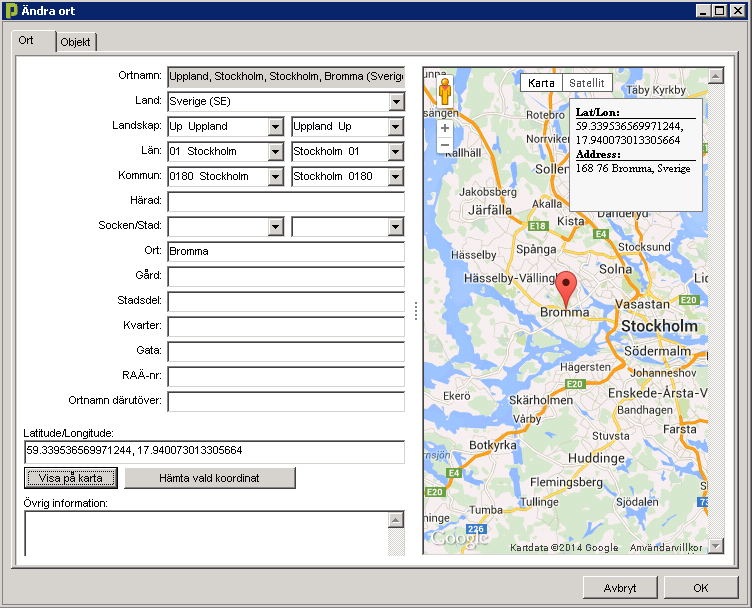Open the Street View pegman icon
This screenshot has height=608, width=752.
(445, 92)
